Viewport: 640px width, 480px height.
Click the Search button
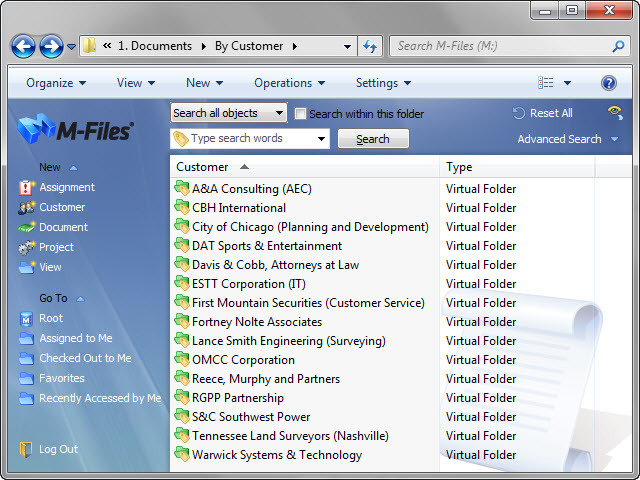click(372, 139)
